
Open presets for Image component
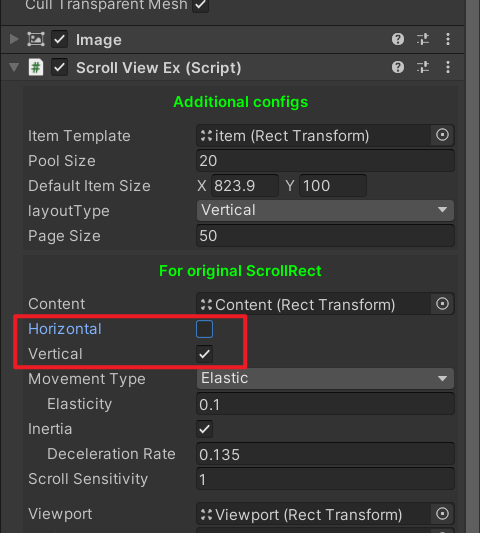tap(423, 39)
